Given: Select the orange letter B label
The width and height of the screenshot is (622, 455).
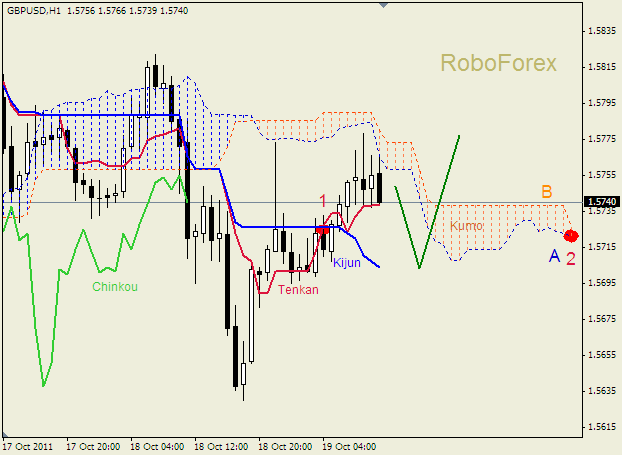Looking at the screenshot, I should 547,192.
